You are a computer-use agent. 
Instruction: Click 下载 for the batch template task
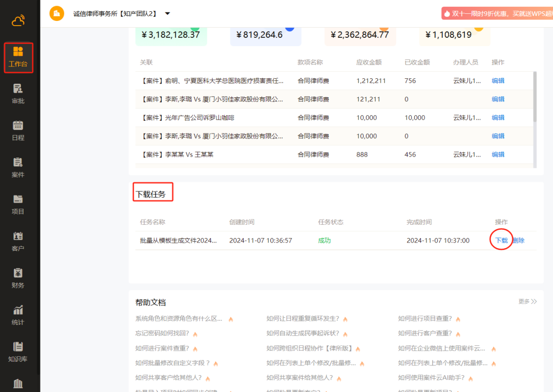point(501,241)
